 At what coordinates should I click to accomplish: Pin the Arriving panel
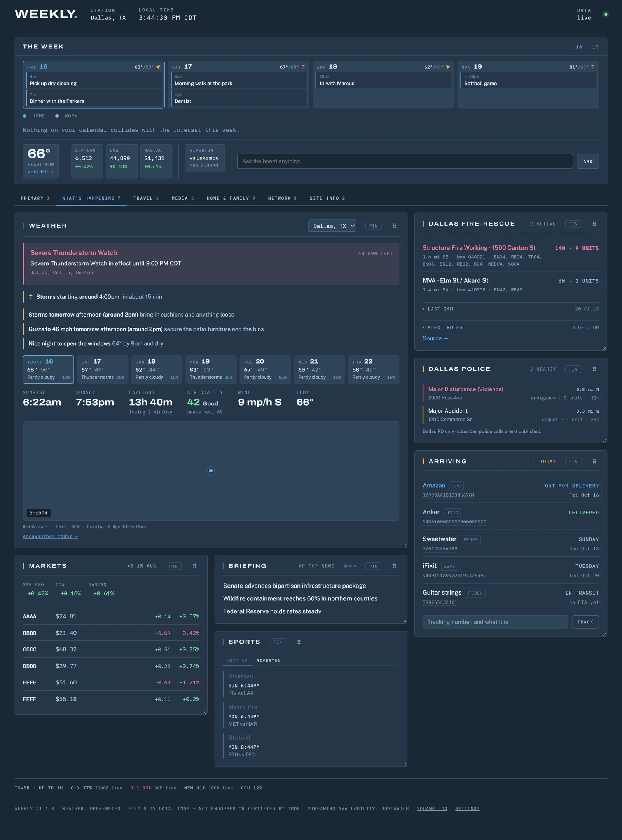573,461
